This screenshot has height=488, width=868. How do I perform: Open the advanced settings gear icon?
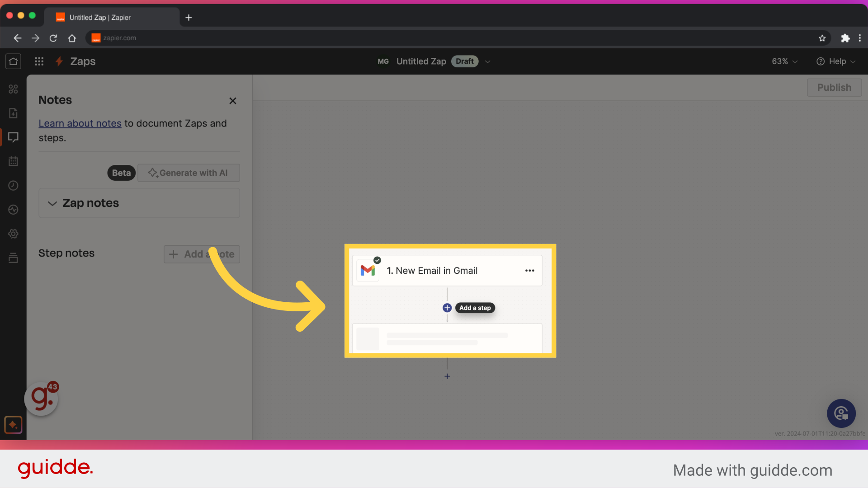click(13, 234)
